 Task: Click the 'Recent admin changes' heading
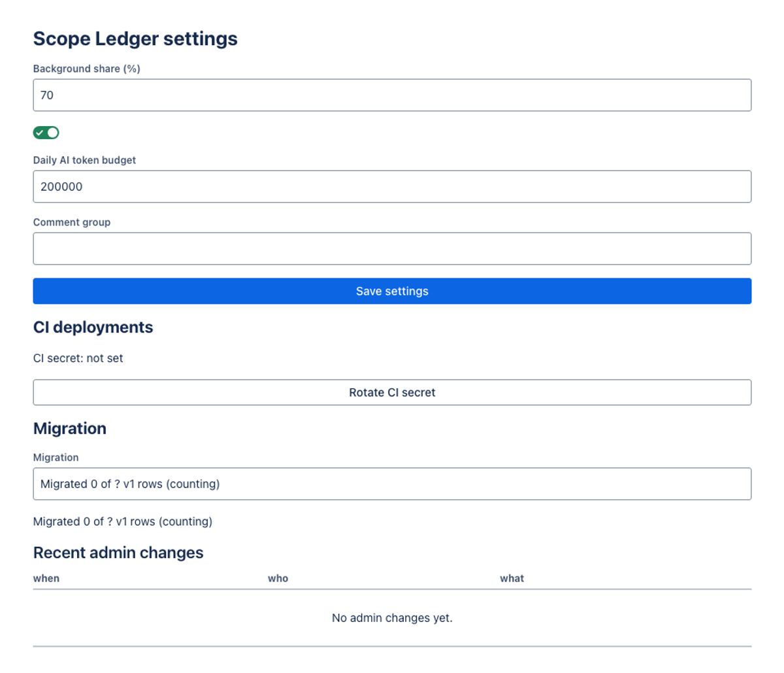coord(118,553)
